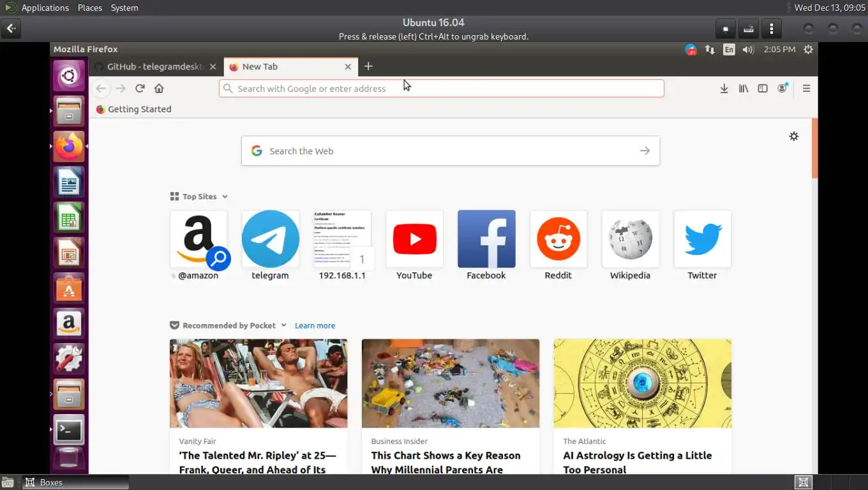The width and height of the screenshot is (868, 490).
Task: Click the Firefox home button
Action: (159, 89)
